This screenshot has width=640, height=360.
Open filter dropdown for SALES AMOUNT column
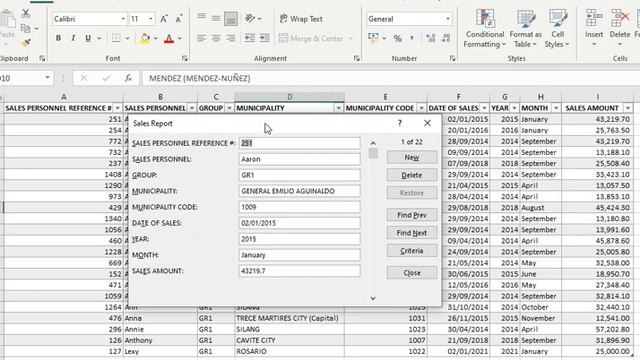coord(628,108)
